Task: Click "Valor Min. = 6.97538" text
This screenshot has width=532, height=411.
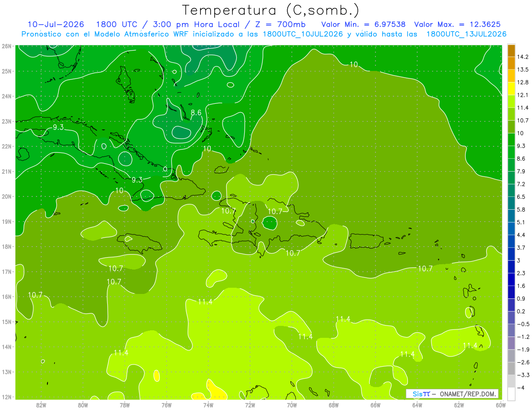Action: [x=363, y=24]
